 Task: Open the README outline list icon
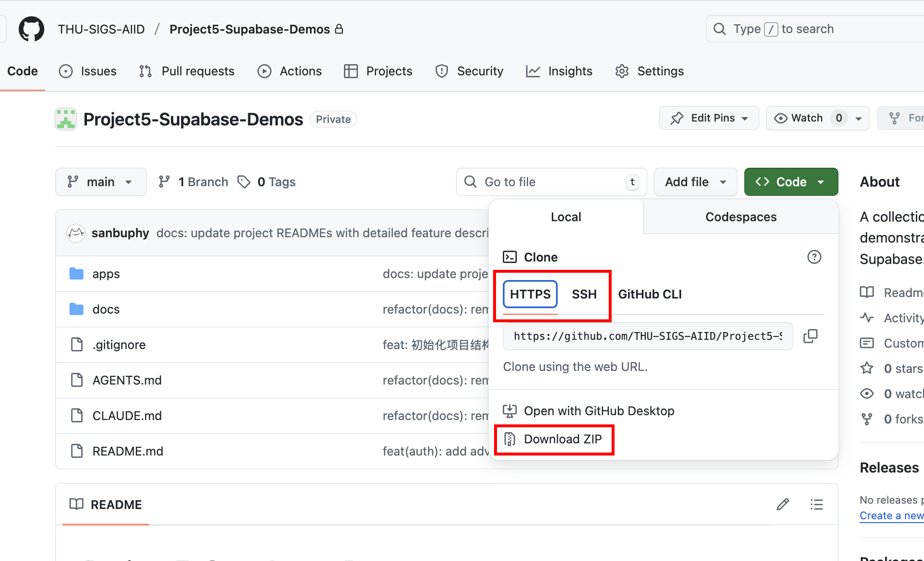tap(817, 505)
